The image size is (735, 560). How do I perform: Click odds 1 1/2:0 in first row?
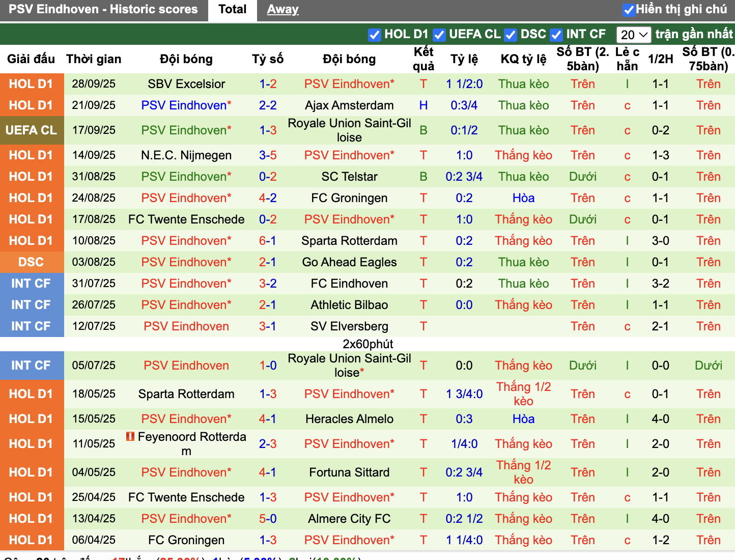coord(464,84)
